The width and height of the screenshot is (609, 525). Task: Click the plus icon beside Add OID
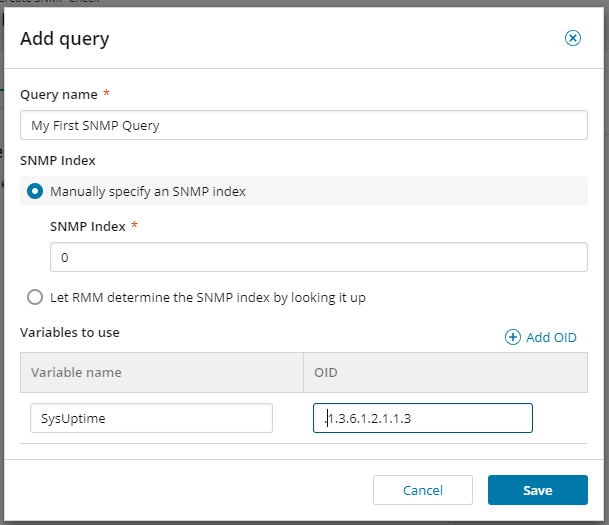tap(513, 337)
